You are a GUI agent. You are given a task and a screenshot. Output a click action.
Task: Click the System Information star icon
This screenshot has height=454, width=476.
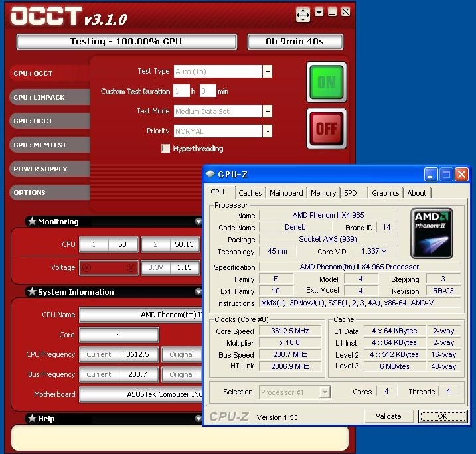tap(32, 291)
